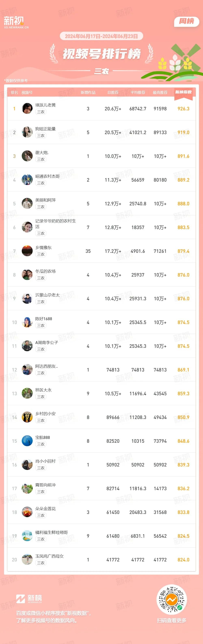Click the 三农 tag under 冬瓜的农场
Image resolution: width=203 pixels, height=644 pixels.
click(x=41, y=278)
